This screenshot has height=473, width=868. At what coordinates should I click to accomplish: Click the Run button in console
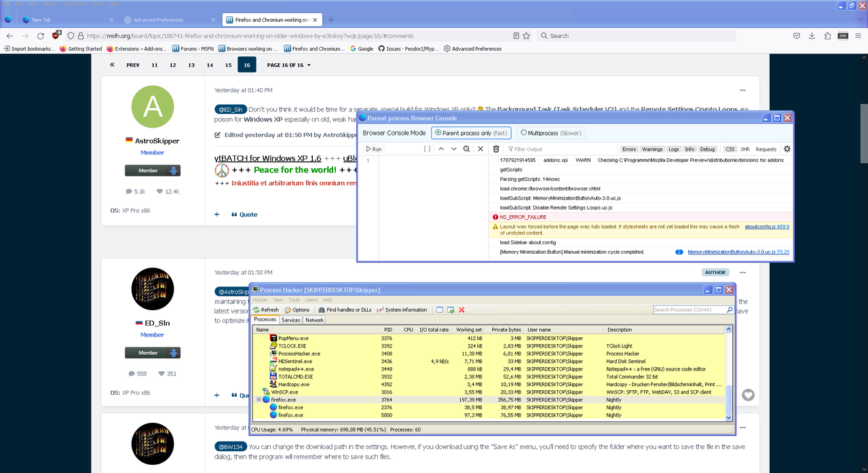[x=373, y=149]
